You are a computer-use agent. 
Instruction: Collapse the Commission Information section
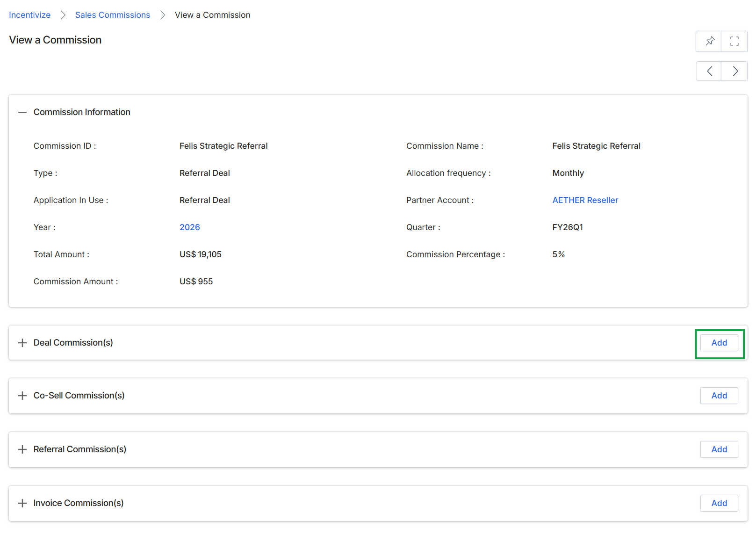point(22,112)
